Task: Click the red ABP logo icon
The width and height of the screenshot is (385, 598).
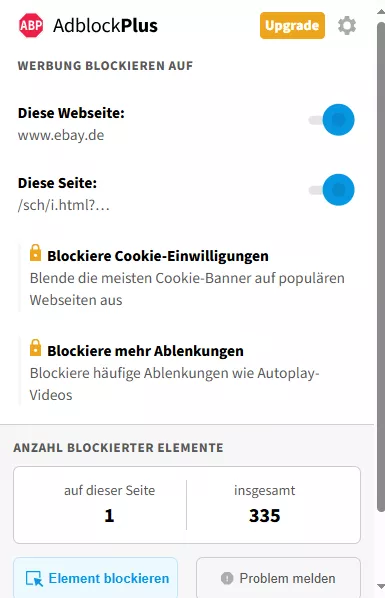Action: tap(31, 25)
